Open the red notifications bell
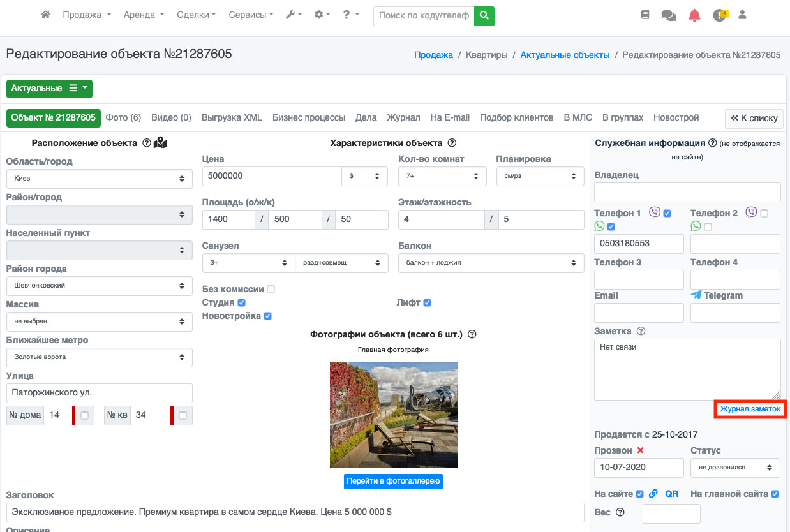The height and width of the screenshot is (532, 790). click(694, 15)
